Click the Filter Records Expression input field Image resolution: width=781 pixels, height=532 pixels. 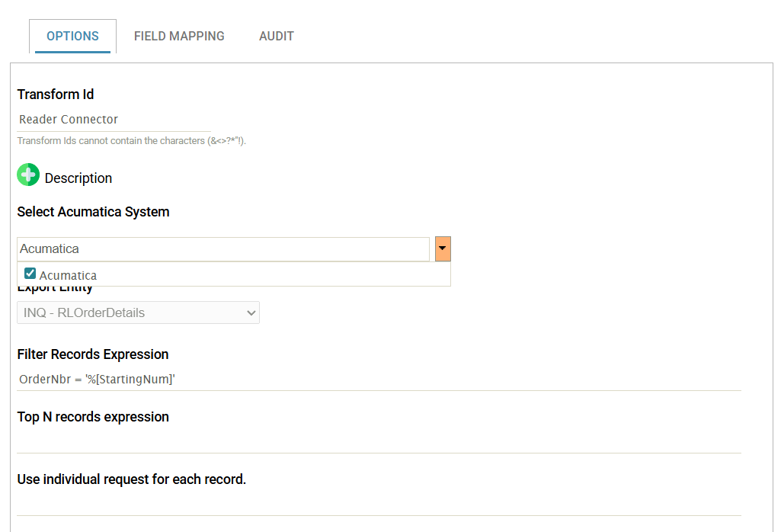[379, 379]
